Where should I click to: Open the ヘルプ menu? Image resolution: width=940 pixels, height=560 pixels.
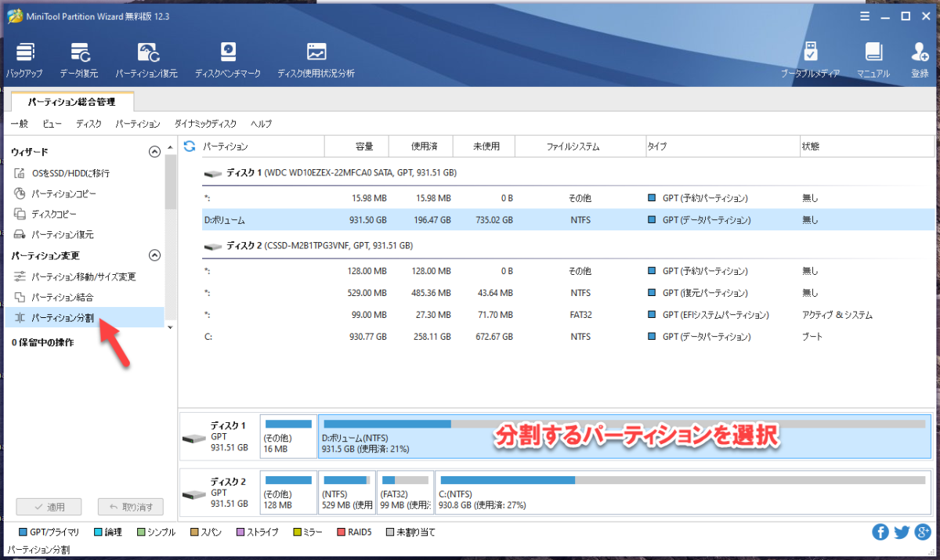pyautogui.click(x=262, y=124)
